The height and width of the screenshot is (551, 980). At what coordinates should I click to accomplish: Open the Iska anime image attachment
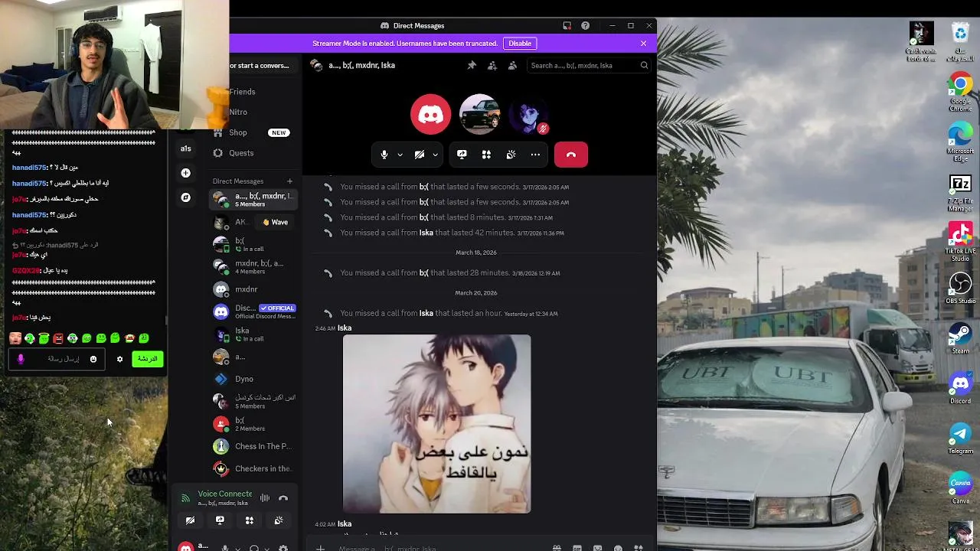point(436,423)
